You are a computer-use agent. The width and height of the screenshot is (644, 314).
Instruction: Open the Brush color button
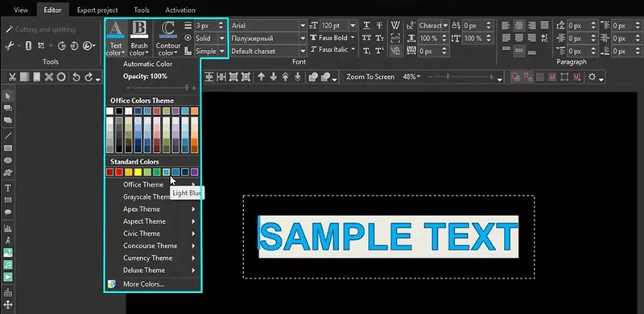(139, 38)
